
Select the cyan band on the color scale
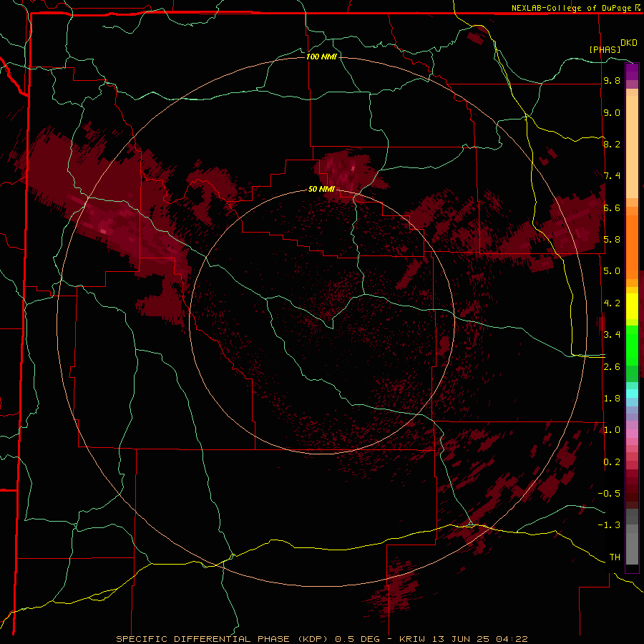(632, 393)
